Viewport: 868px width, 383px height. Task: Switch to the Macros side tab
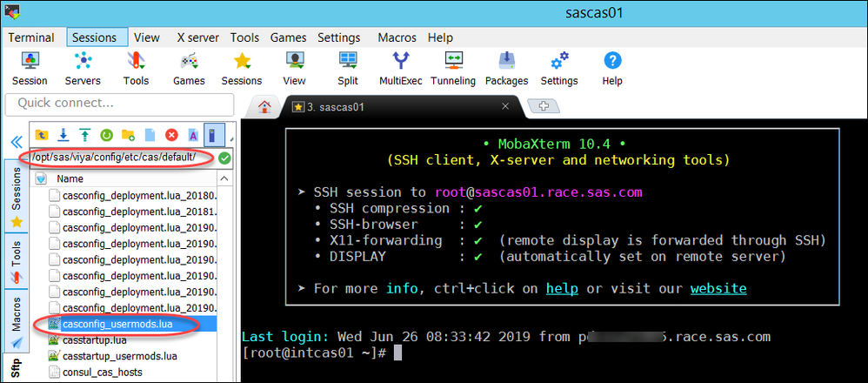coord(16,319)
